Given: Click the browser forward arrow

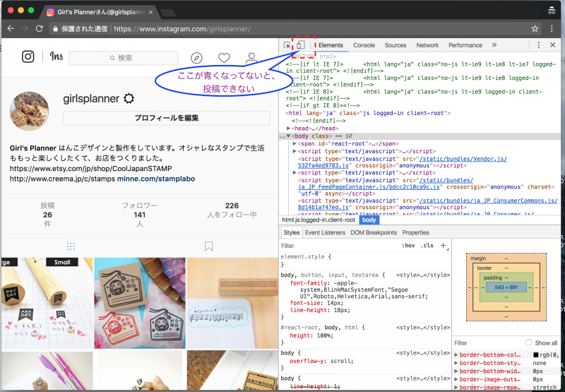Looking at the screenshot, I should coord(25,28).
